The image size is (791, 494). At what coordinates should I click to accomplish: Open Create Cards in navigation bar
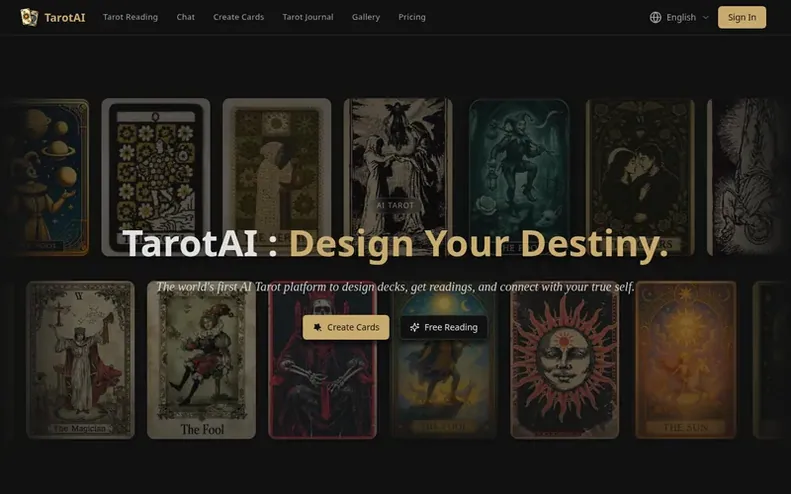239,17
